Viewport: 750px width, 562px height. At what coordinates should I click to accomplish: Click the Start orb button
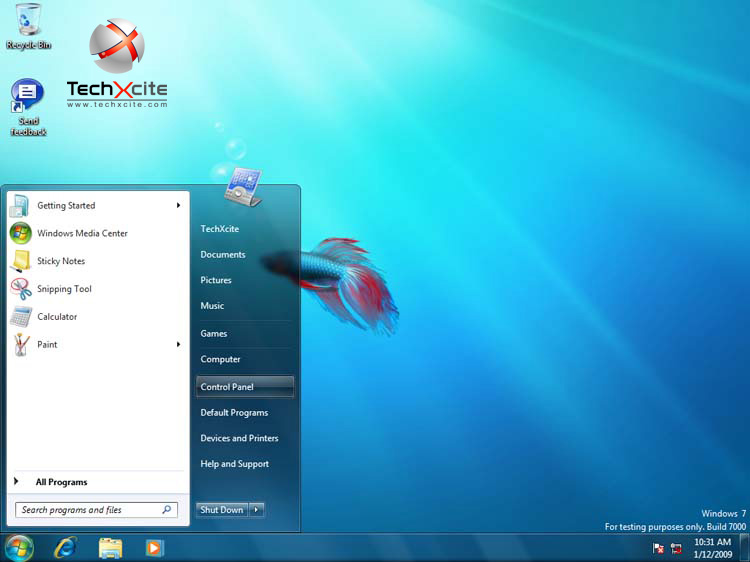tap(19, 548)
